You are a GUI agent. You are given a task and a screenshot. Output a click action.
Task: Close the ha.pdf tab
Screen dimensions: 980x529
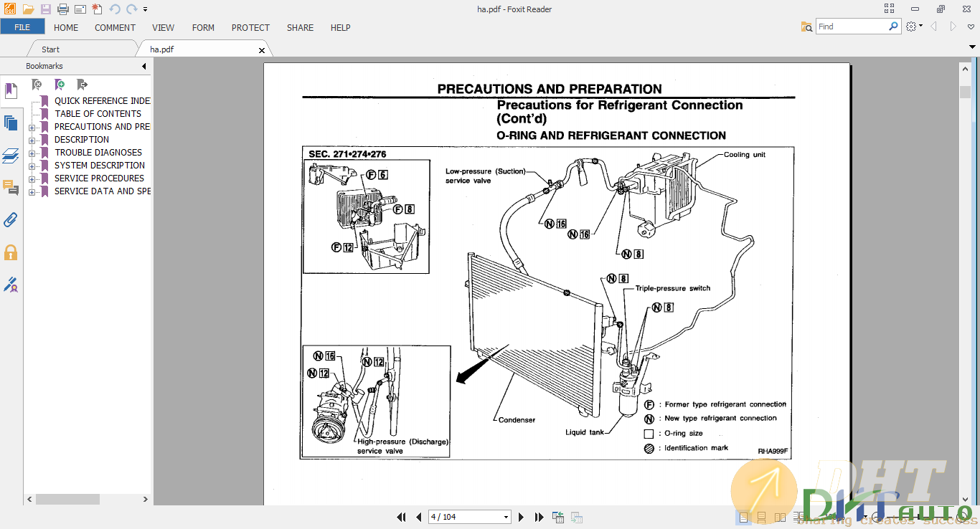pyautogui.click(x=262, y=50)
